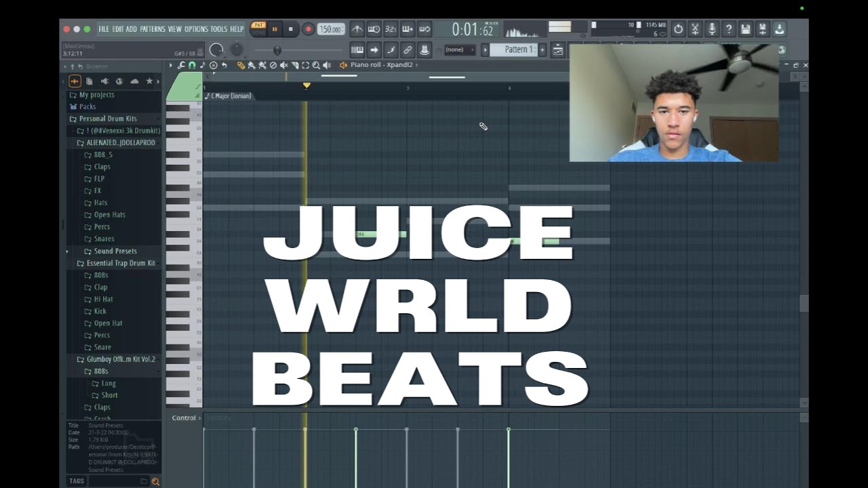Open the ADD menu

tap(132, 29)
